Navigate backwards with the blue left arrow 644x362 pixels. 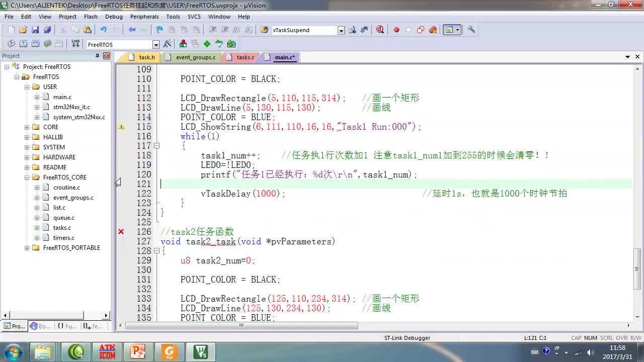132,30
